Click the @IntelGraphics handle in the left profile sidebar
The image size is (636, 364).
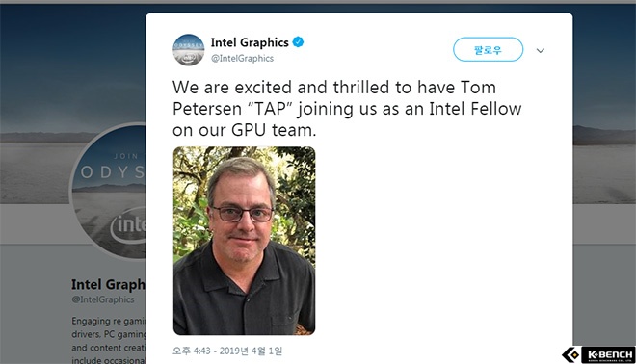tap(103, 299)
